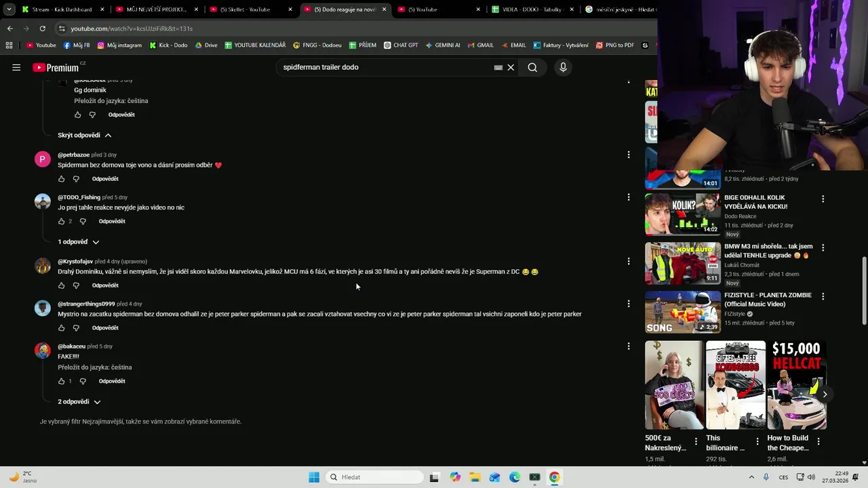Click the 'spidferman trailer dodo' search field
The image size is (868, 488).
point(387,67)
